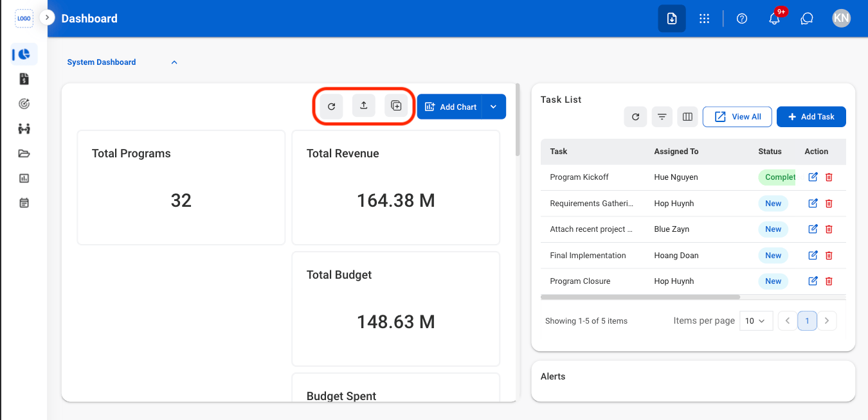Open notifications bell with 9+ badge

775,19
